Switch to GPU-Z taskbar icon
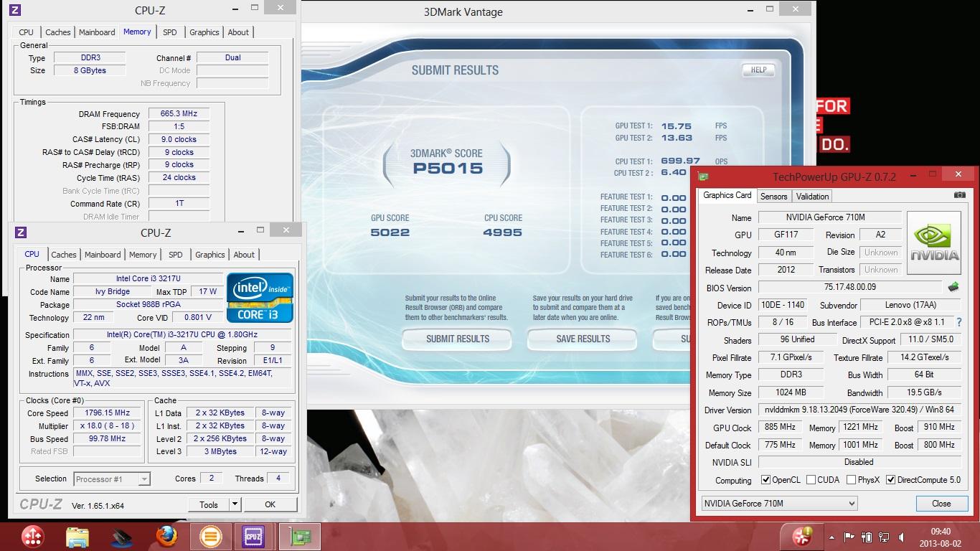 [x=299, y=537]
